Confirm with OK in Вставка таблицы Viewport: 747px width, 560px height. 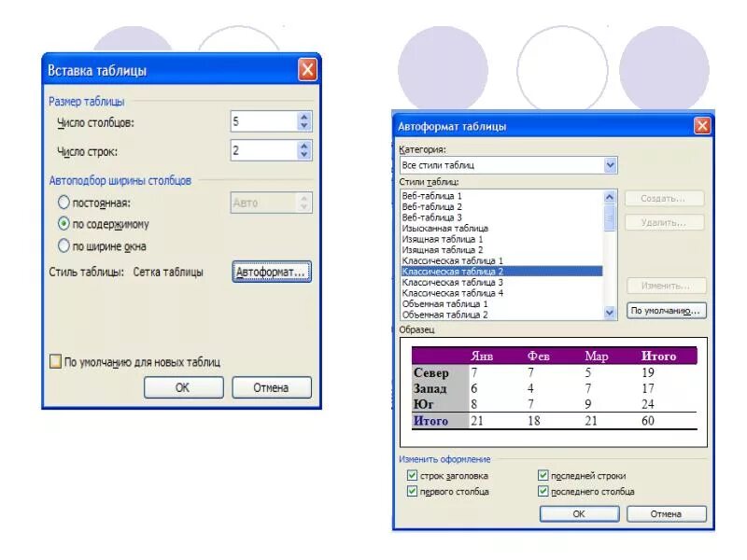[x=183, y=387]
